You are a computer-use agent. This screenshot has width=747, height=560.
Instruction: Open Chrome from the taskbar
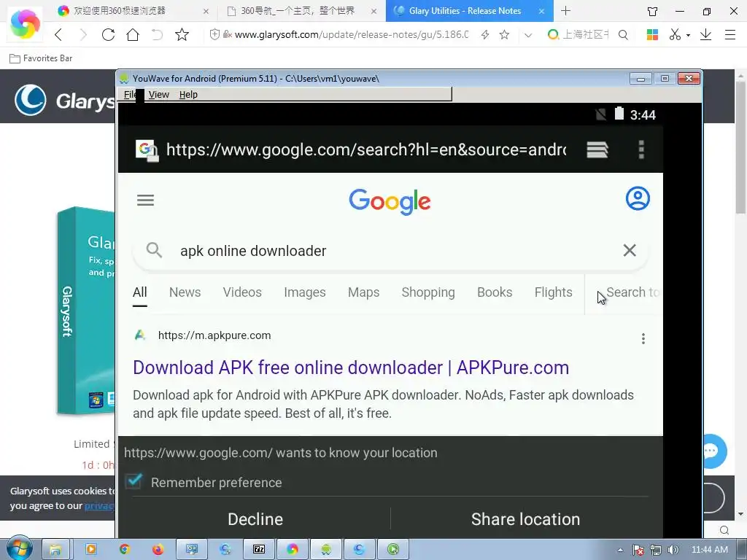point(125,550)
